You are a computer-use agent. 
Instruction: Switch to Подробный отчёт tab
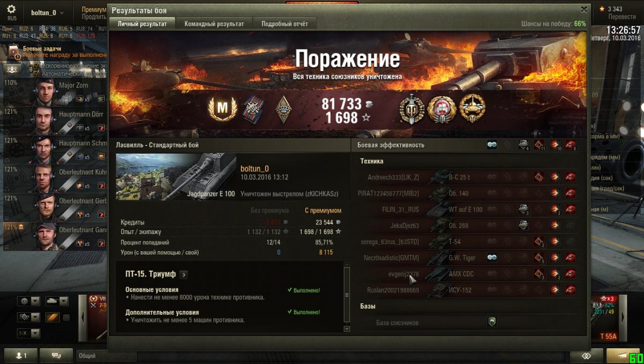click(x=284, y=24)
